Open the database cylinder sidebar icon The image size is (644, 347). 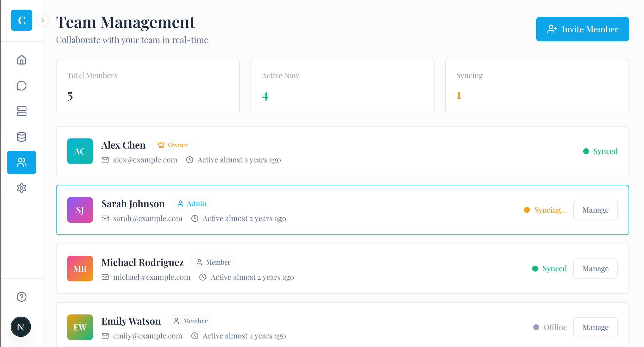(x=22, y=137)
